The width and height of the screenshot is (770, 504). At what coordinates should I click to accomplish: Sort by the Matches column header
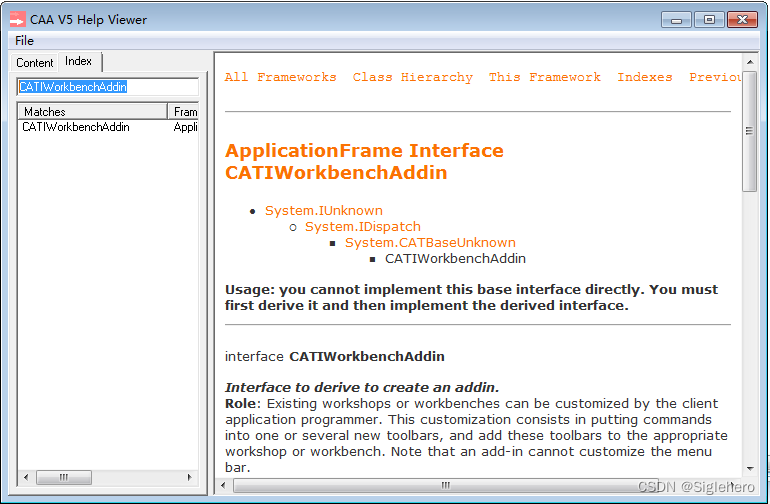[92, 112]
